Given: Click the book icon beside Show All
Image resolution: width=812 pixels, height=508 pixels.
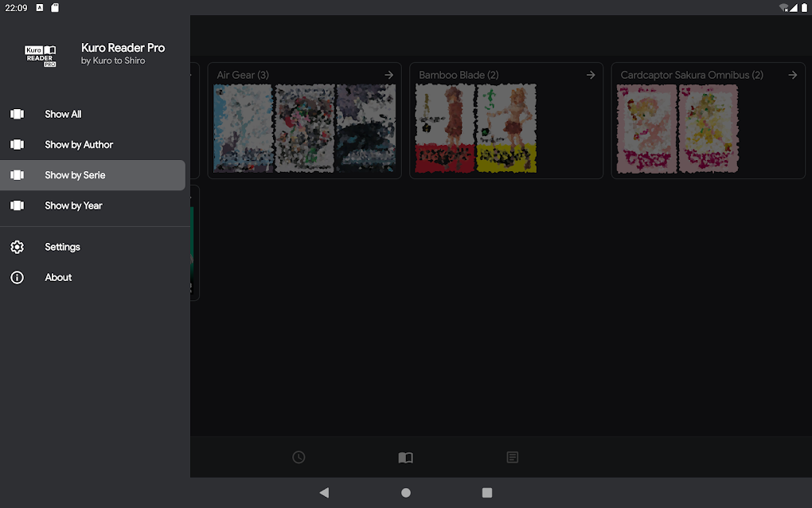Looking at the screenshot, I should [17, 114].
